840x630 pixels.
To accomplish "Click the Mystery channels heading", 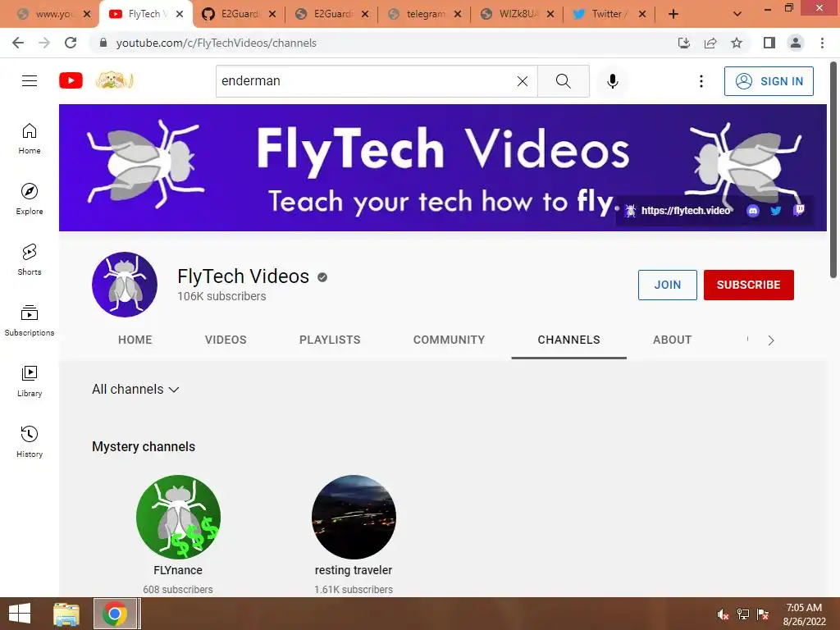I will coord(144,447).
